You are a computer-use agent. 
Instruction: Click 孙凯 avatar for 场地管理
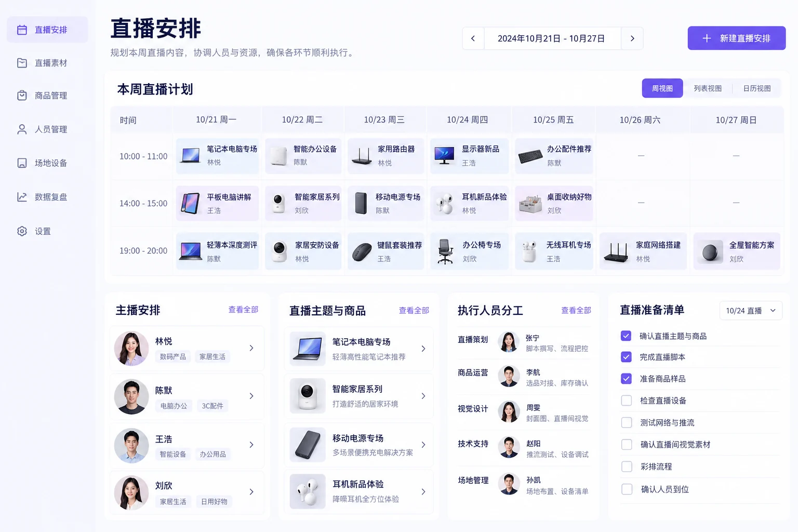click(509, 484)
